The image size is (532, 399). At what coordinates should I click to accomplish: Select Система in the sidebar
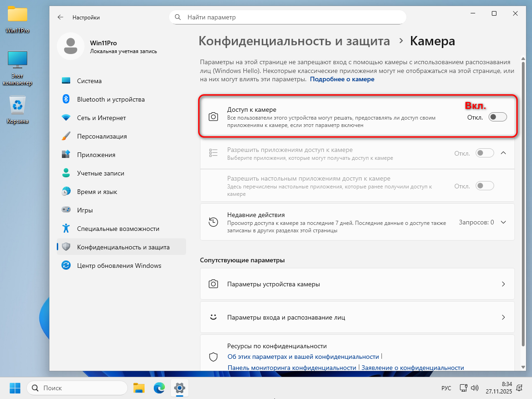click(89, 81)
